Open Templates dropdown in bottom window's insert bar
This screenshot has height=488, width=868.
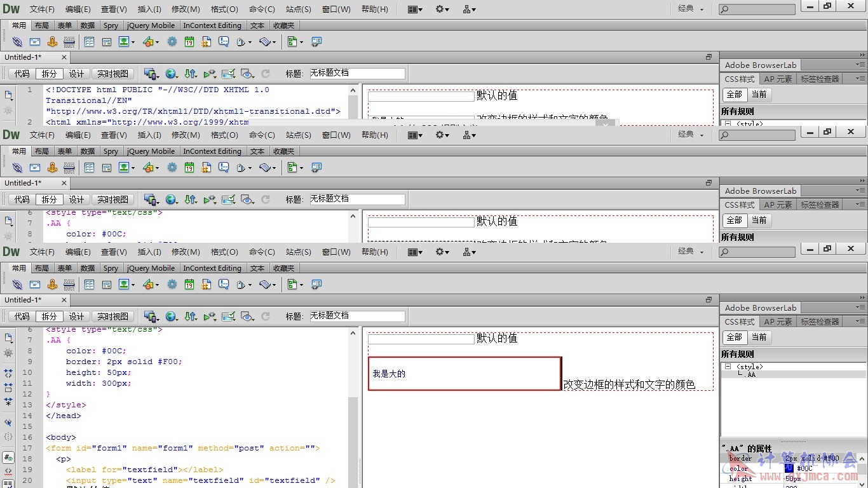(295, 285)
